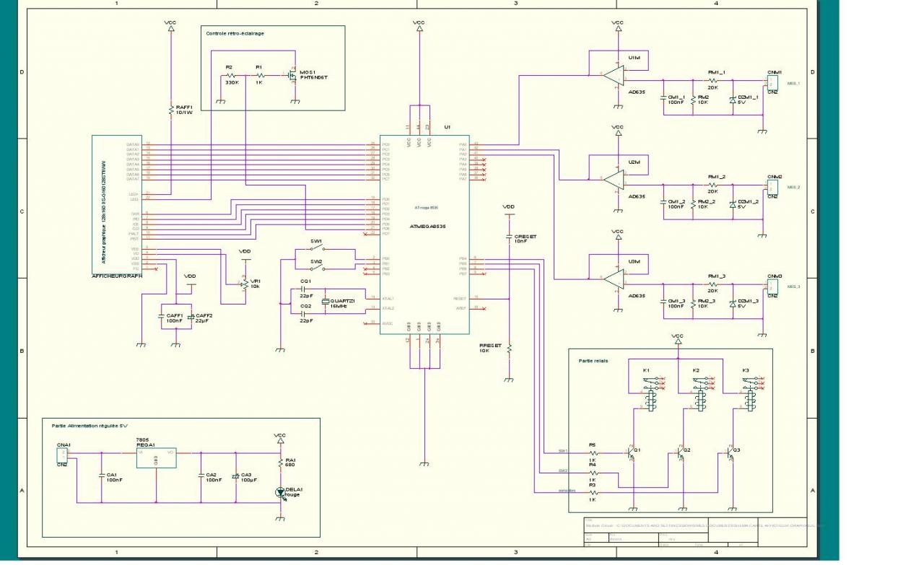
Task: Select connector CNA1 in power supply block
Action: pyautogui.click(x=63, y=455)
